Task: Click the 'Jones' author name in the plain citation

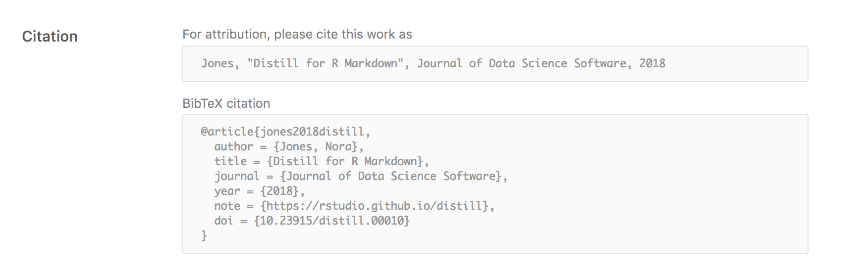Action: (x=217, y=63)
